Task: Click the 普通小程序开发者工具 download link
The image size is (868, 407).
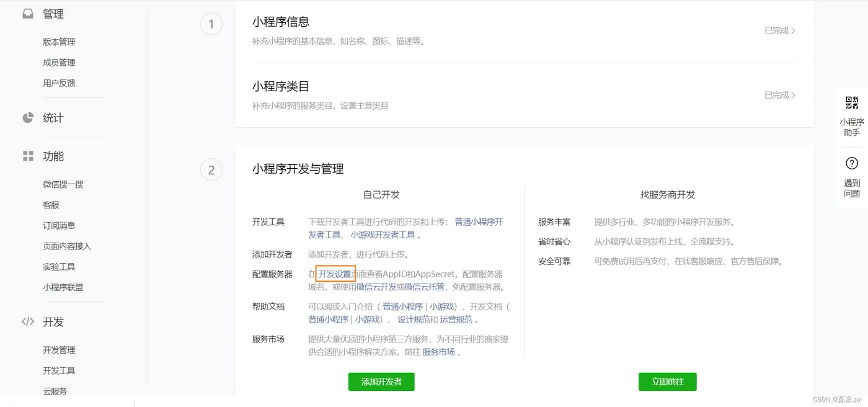Action: pyautogui.click(x=479, y=221)
